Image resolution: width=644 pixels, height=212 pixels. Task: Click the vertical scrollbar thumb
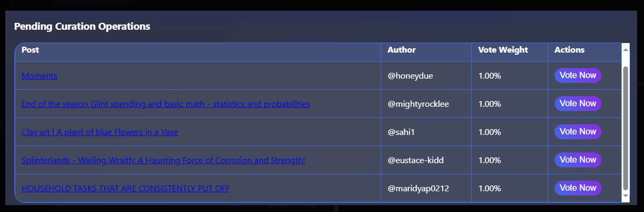click(x=625, y=128)
